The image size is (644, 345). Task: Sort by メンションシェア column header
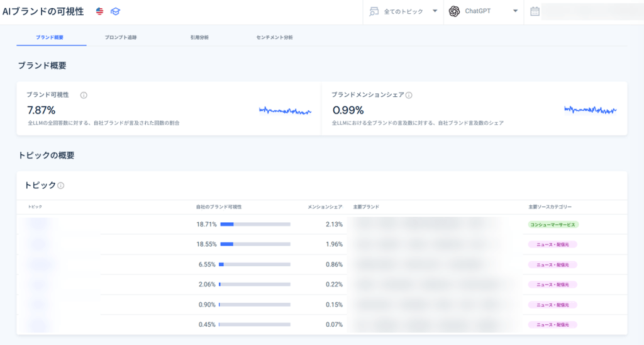(x=325, y=207)
